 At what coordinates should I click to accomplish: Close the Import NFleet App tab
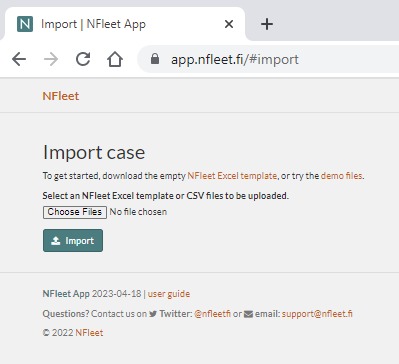[x=229, y=24]
